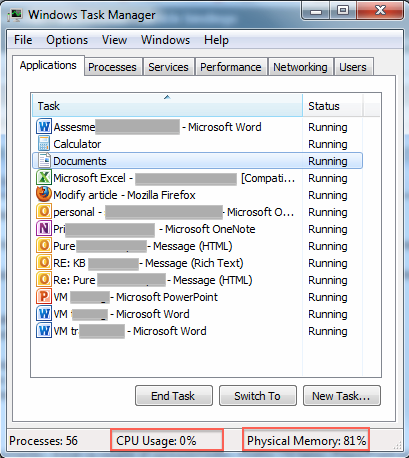Click the Outlook icon on the RE: KB row
The height and width of the screenshot is (458, 409).
pos(44,263)
